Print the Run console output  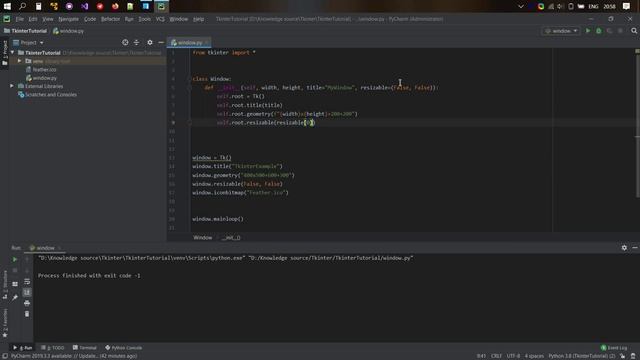27,303
